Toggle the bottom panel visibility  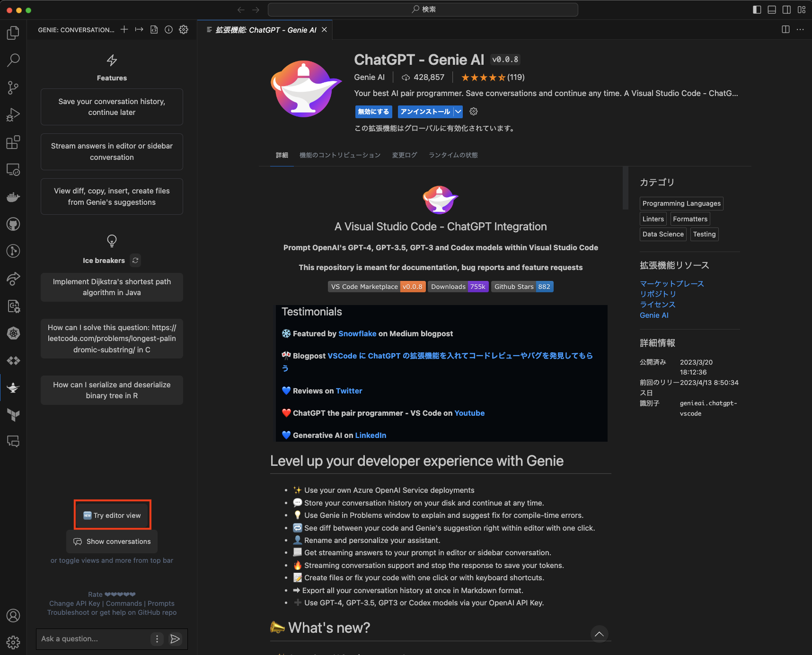(x=772, y=9)
